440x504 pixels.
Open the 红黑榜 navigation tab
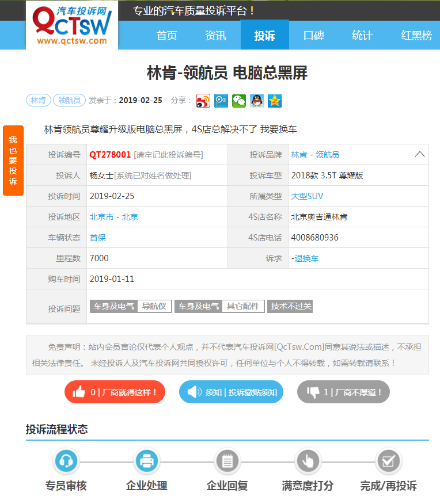tap(416, 35)
